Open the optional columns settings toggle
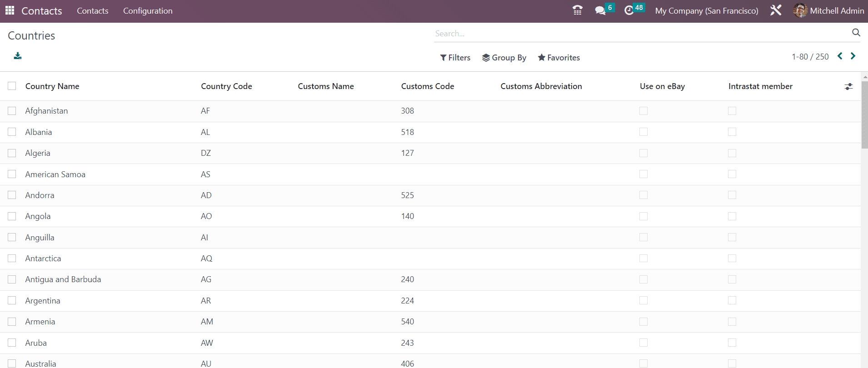868x368 pixels. pos(848,86)
